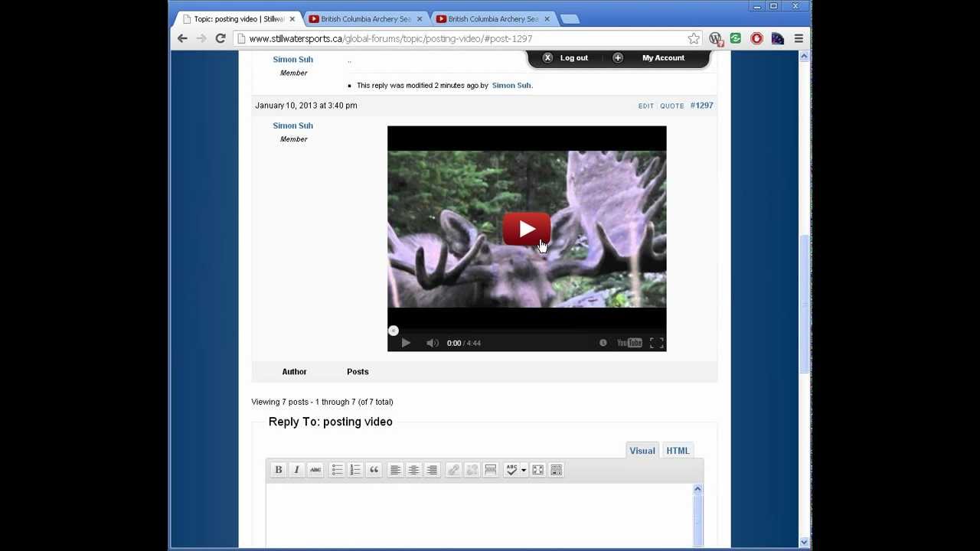Close the third browser tab
This screenshot has width=980, height=551.
tap(546, 19)
